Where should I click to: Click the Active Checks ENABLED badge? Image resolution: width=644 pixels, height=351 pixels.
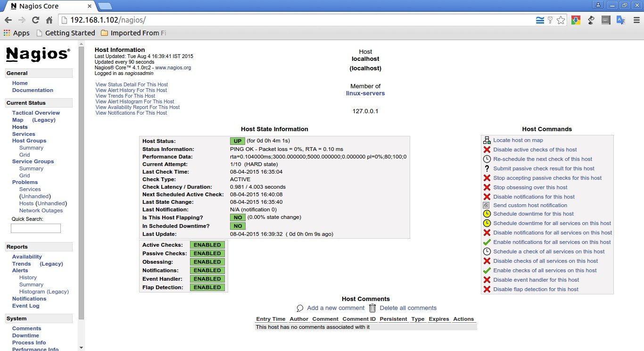point(207,245)
